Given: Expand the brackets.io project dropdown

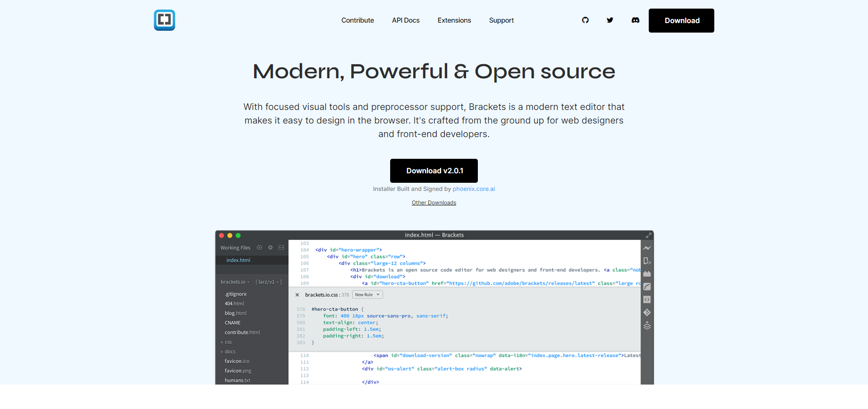Looking at the screenshot, I should [248, 282].
